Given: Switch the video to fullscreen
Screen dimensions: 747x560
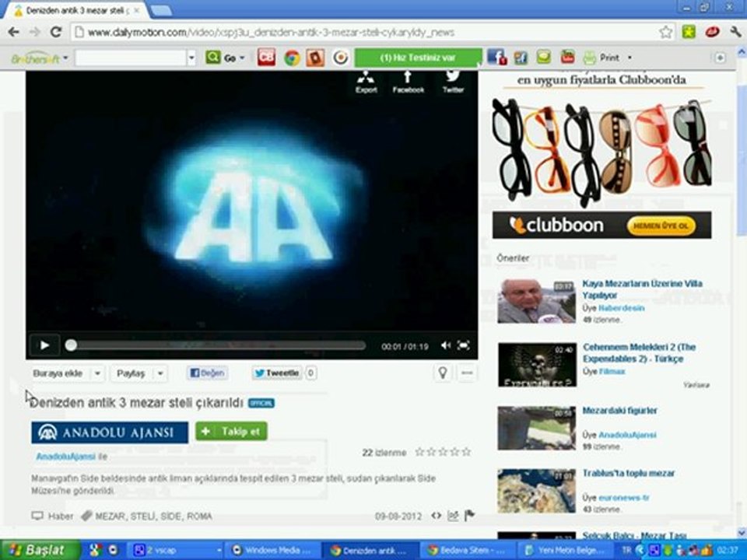Looking at the screenshot, I should pyautogui.click(x=464, y=345).
